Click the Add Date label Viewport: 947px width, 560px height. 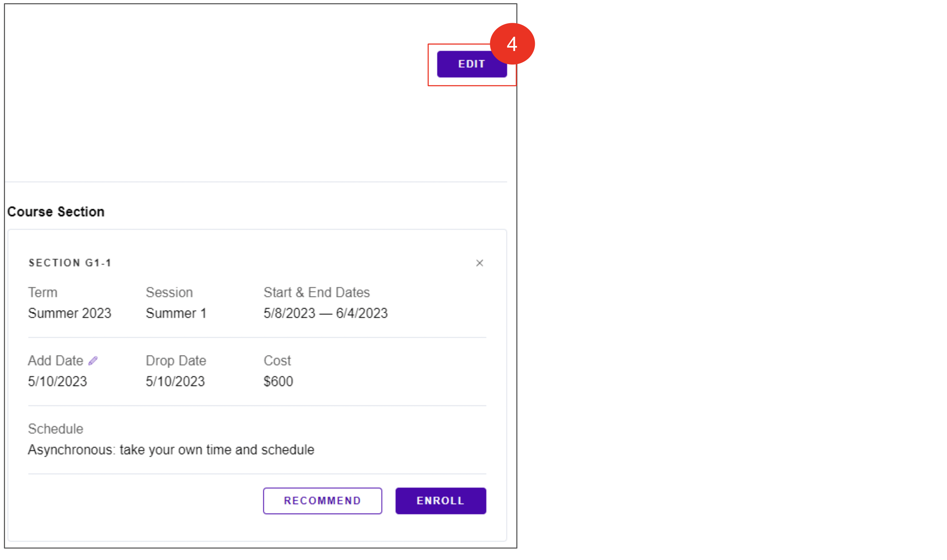[55, 361]
